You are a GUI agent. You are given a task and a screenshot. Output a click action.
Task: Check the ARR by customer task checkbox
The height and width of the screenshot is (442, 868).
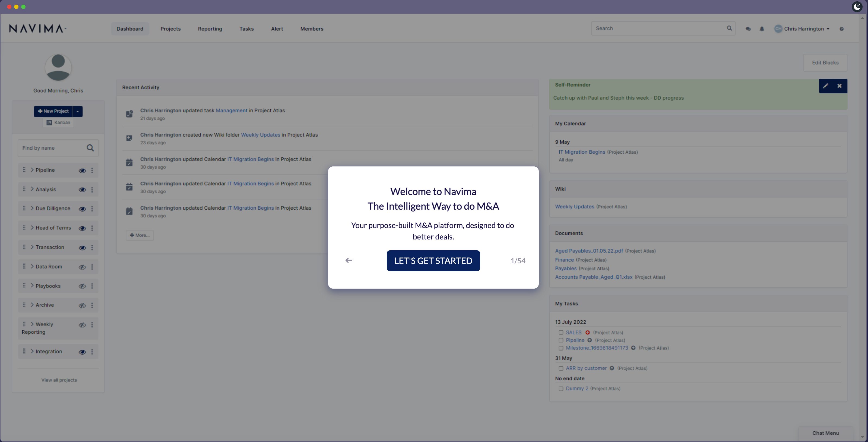tap(561, 368)
